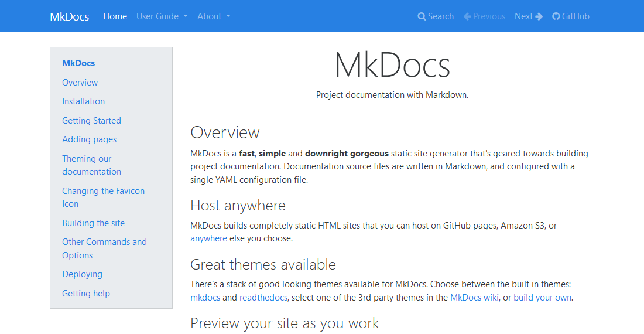Open the GitHub octocat icon link
Viewport: 644px width, 334px height.
556,16
